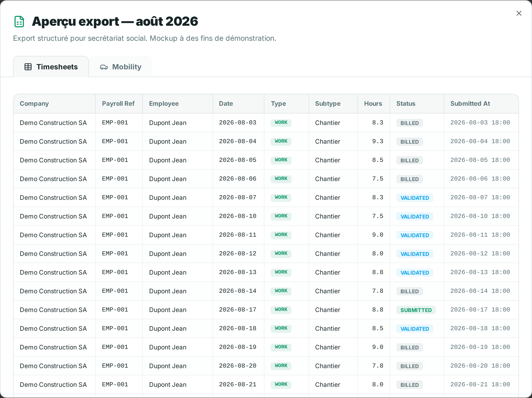Click Demo Construction SA in 2026-08-13 row

(53, 273)
